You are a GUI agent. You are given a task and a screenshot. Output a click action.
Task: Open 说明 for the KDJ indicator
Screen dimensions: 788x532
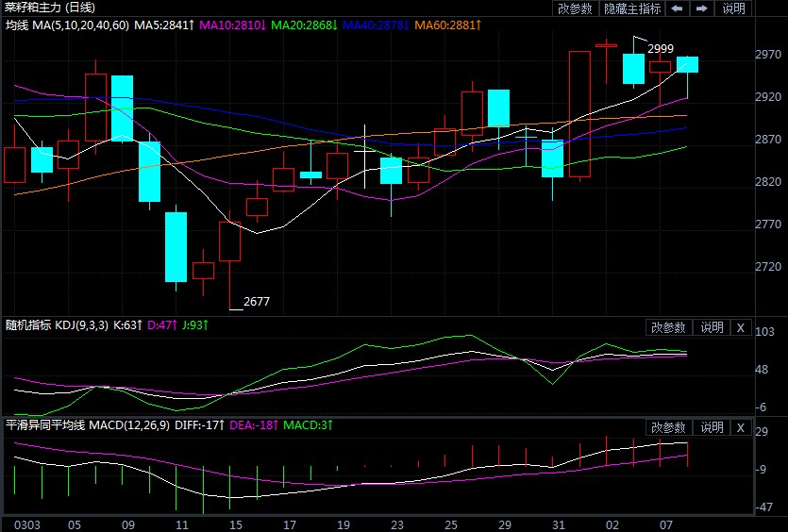(711, 327)
